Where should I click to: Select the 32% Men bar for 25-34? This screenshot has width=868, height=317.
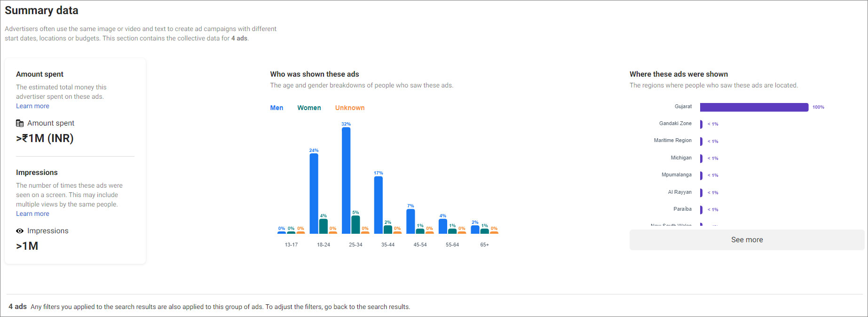pyautogui.click(x=346, y=181)
